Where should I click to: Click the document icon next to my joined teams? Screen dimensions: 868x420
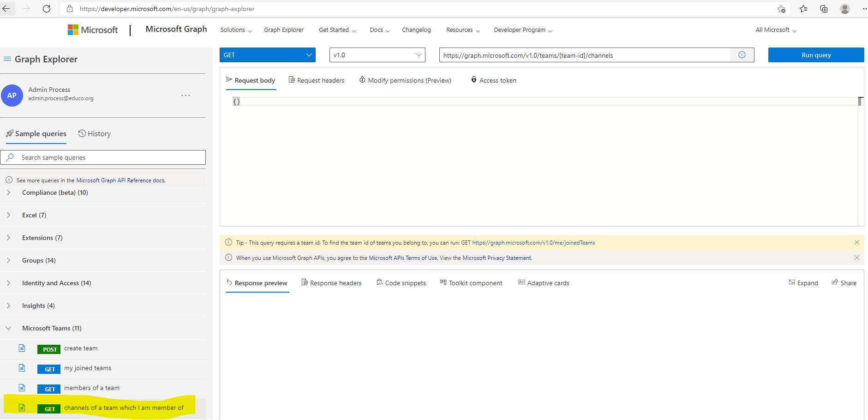22,368
